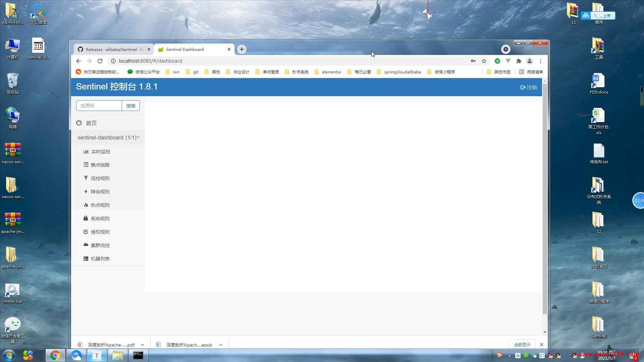Open the svn bookmark folder
Viewport: 644px width, 362px height.
[172, 72]
